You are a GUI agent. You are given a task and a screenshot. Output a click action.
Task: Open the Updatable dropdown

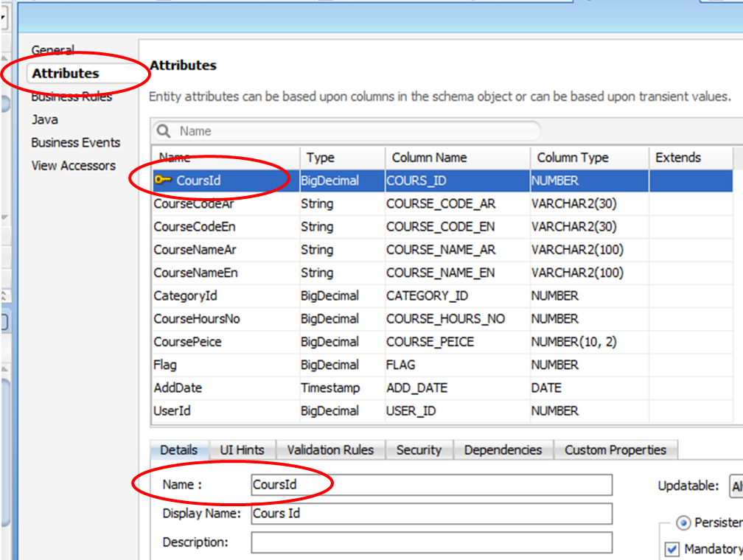(x=735, y=486)
